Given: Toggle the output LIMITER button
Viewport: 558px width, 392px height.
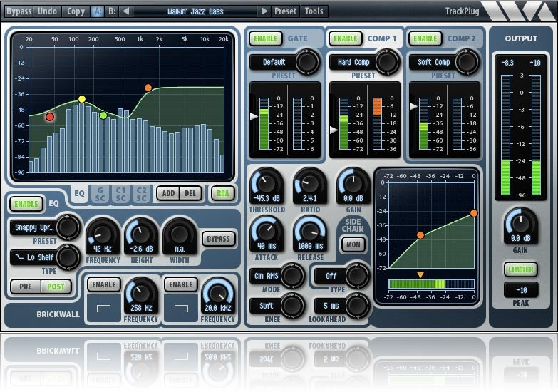Looking at the screenshot, I should (x=521, y=269).
